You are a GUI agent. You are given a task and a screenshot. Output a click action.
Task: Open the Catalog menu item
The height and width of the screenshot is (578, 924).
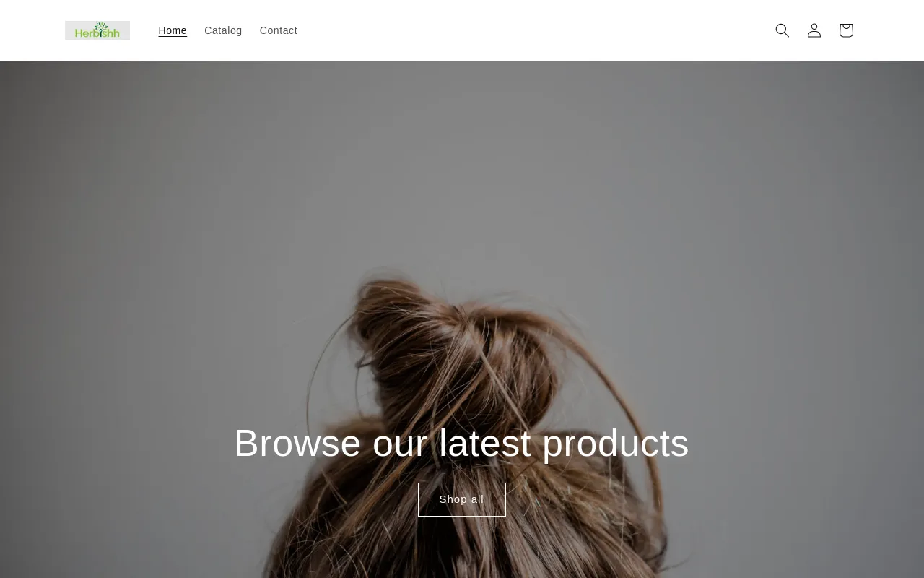[x=223, y=30]
